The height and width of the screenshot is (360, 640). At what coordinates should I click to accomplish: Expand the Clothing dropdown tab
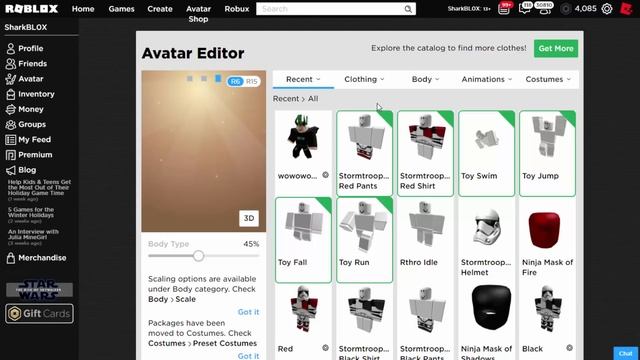point(364,79)
